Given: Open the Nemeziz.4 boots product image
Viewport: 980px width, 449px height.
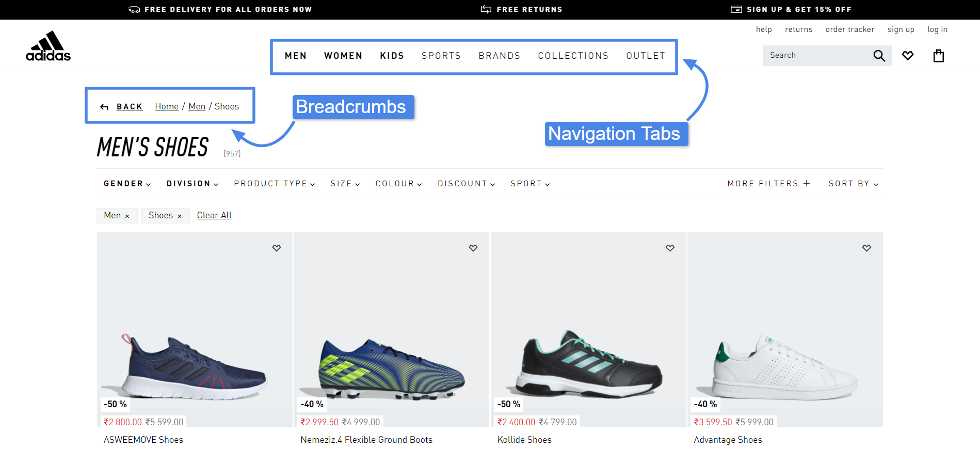Looking at the screenshot, I should (392, 330).
